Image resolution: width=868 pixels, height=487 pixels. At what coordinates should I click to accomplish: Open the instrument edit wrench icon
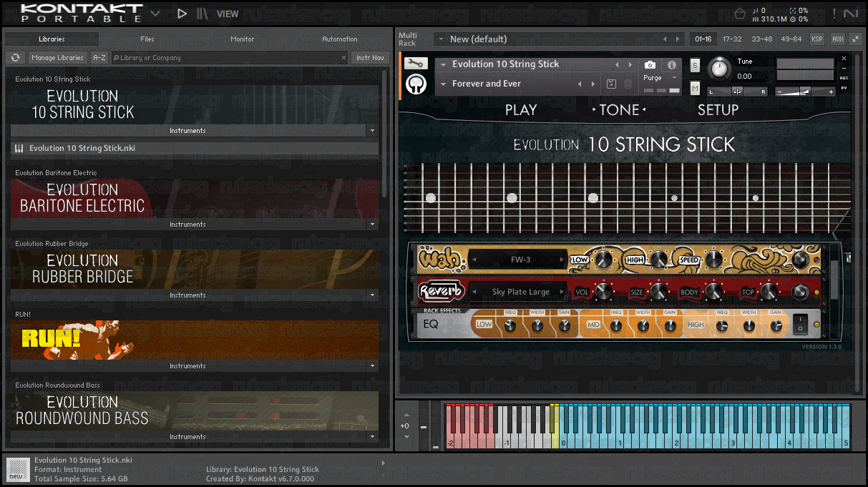click(416, 64)
